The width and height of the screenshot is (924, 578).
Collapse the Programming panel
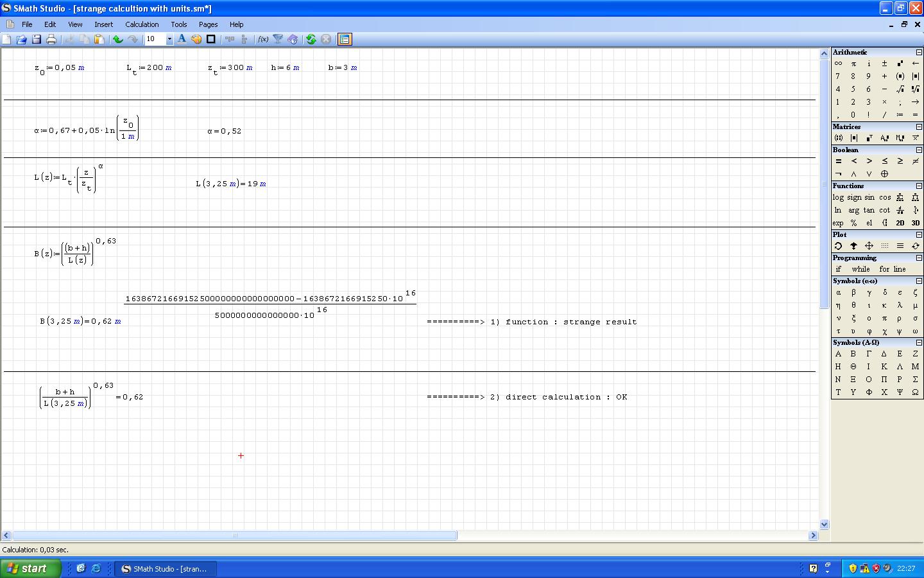[x=919, y=258]
